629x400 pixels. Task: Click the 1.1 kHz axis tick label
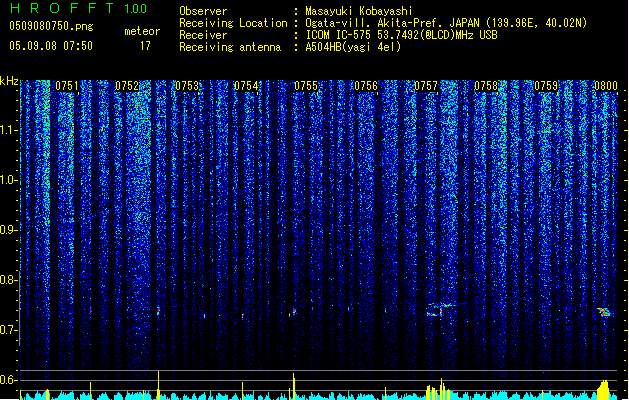point(9,130)
